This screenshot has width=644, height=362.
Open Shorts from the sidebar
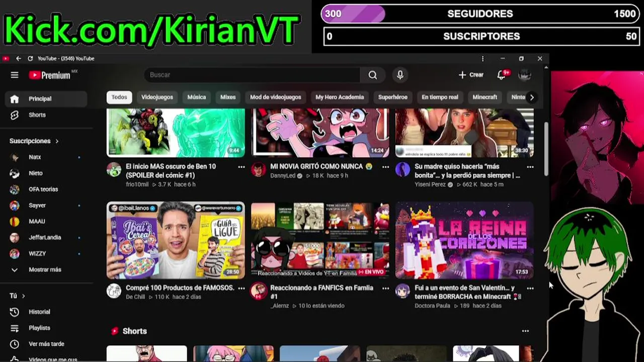[x=46, y=115]
